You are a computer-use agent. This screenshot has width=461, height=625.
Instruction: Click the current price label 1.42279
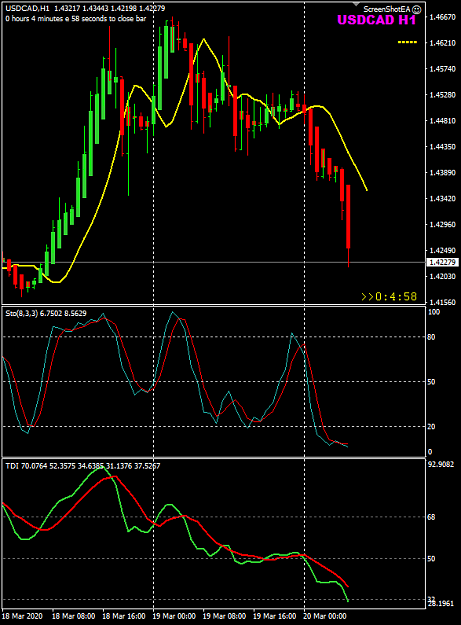442,262
